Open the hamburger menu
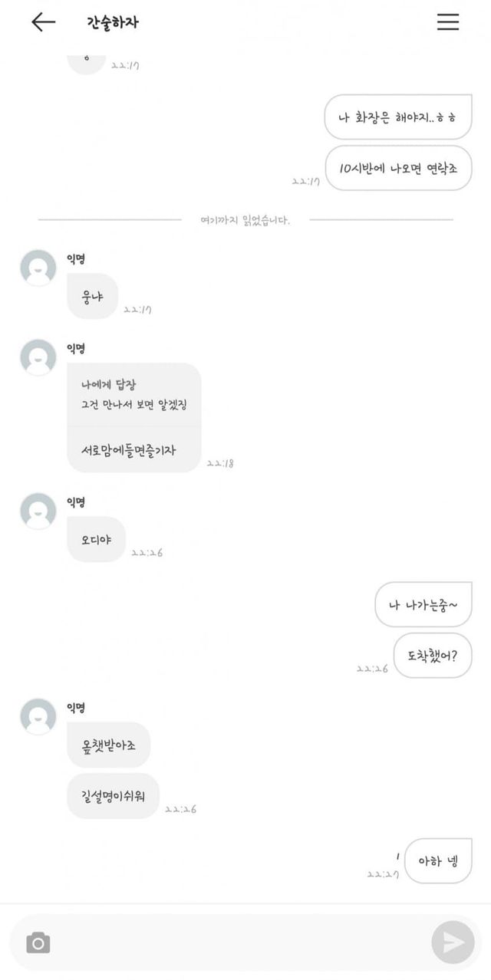Viewport: 491px width, 980px height. click(448, 22)
